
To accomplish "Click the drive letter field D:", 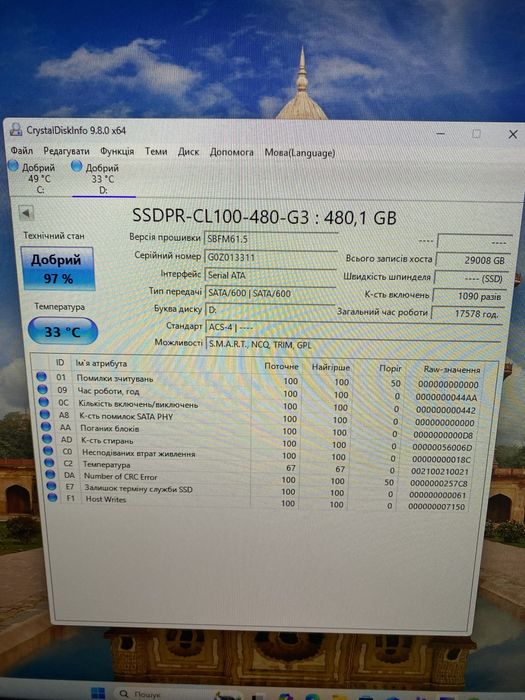I will pyautogui.click(x=270, y=309).
